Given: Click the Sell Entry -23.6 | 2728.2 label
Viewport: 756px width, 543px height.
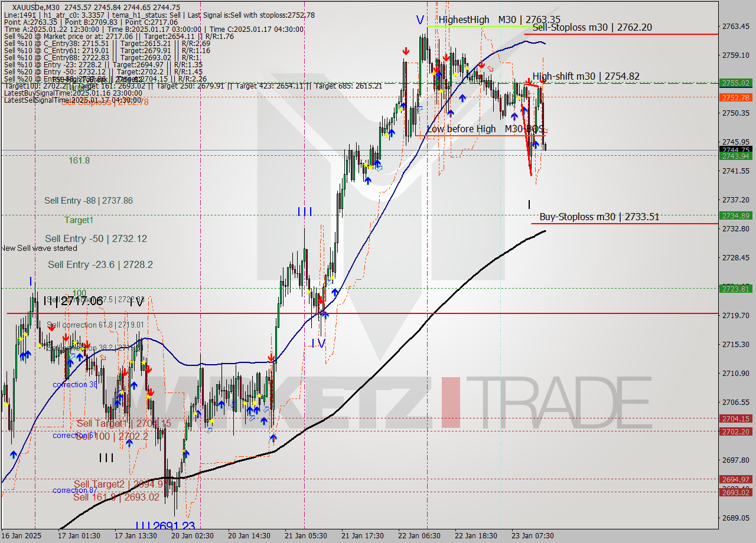Looking at the screenshot, I should (x=100, y=264).
